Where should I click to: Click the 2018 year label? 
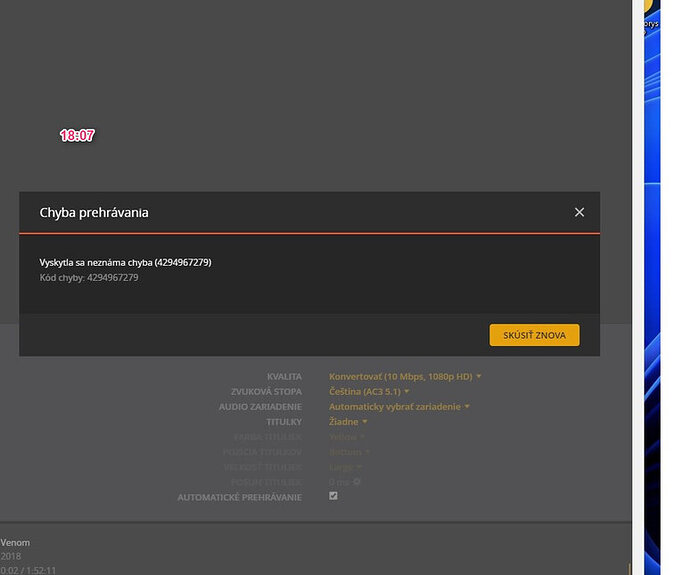(x=11, y=556)
